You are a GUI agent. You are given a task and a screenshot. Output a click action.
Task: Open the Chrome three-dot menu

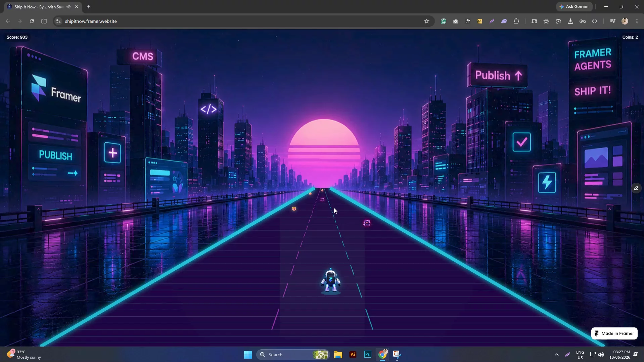pyautogui.click(x=637, y=21)
